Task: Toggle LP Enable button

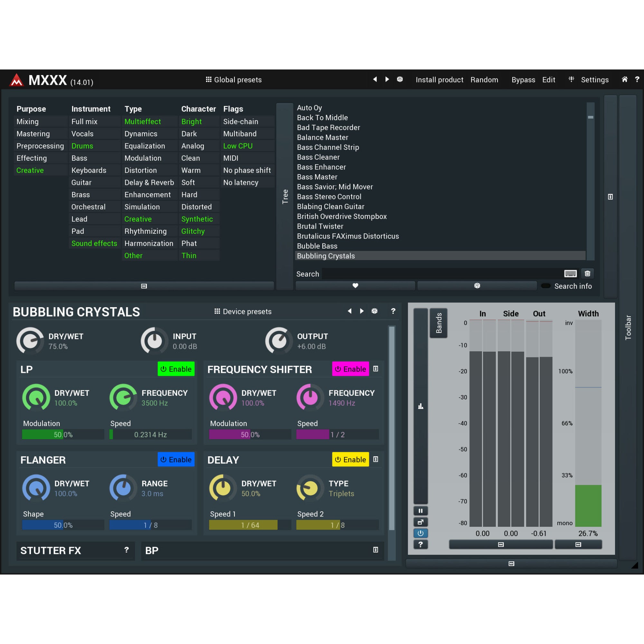Action: (176, 369)
